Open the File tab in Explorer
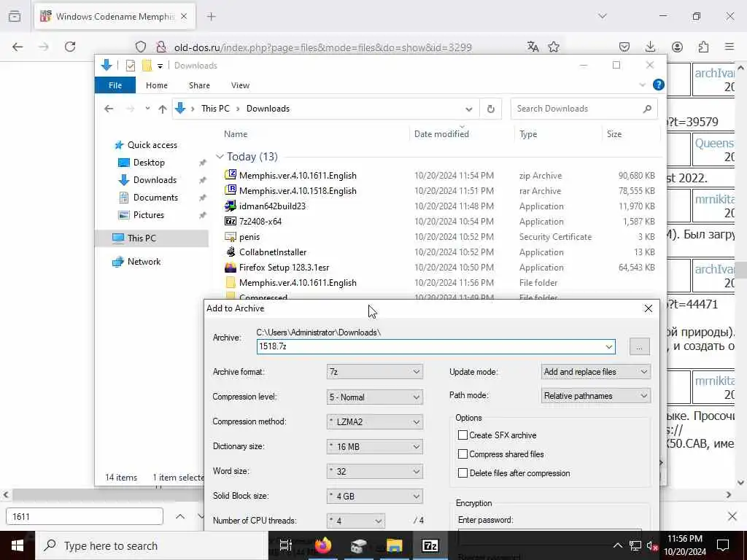747x560 pixels. click(115, 85)
